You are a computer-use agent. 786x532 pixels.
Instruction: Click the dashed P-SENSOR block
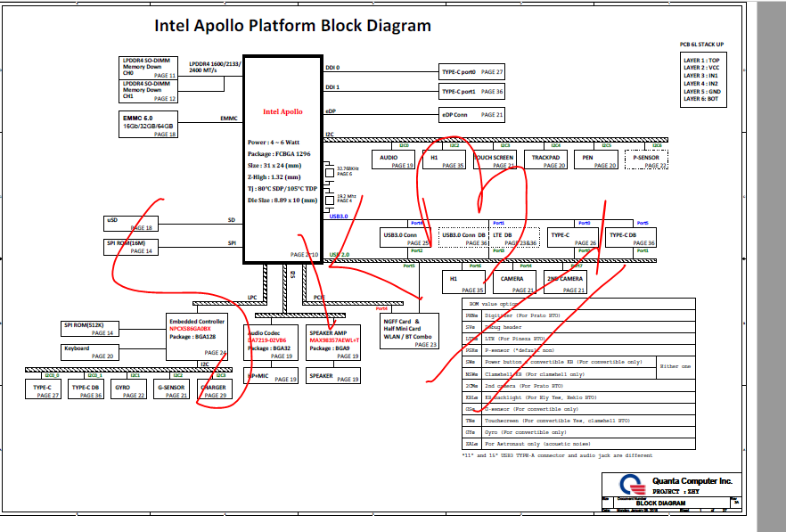(x=647, y=160)
